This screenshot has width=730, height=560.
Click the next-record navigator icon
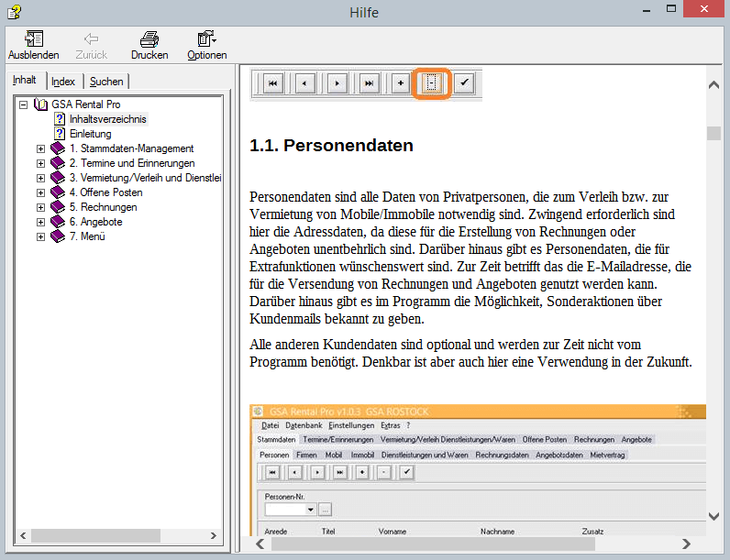337,83
